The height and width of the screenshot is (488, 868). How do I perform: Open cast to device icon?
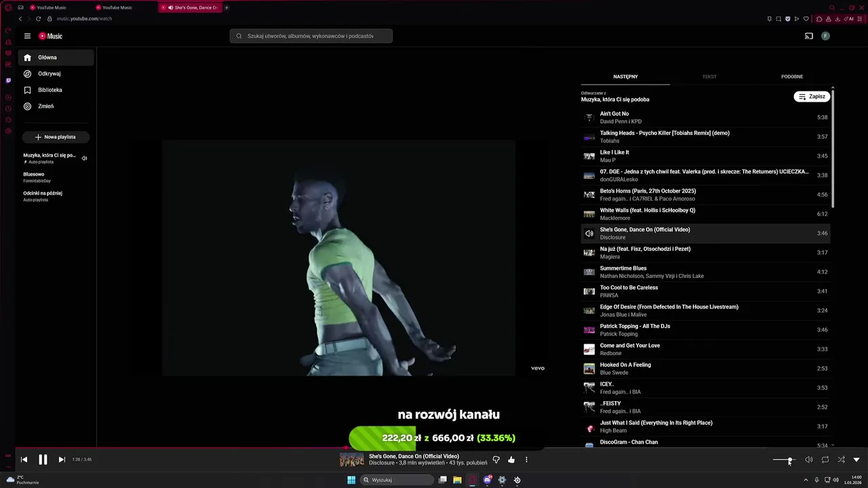click(x=809, y=36)
